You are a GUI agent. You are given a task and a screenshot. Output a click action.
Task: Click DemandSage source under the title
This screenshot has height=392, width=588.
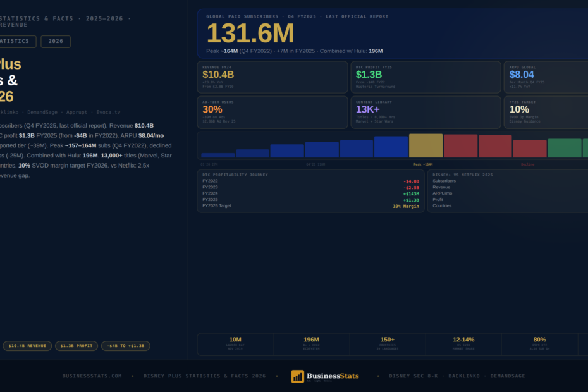(42, 112)
